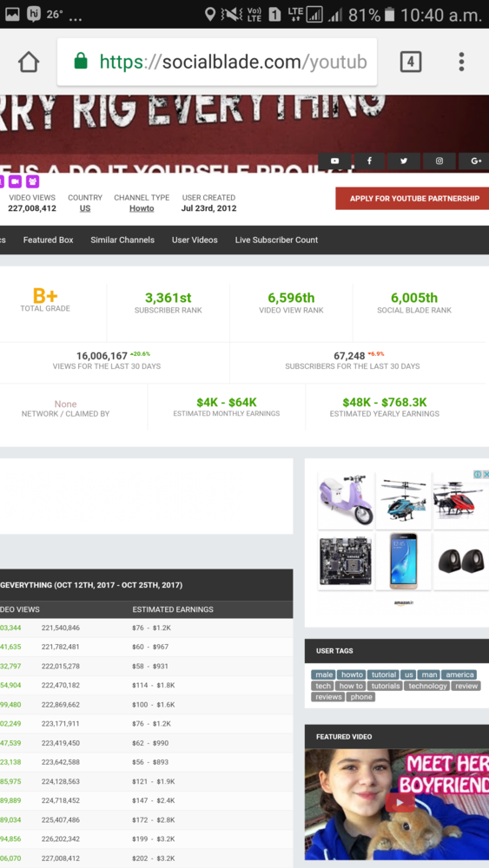
Task: Open the Live Subscriber Count tab
Action: [276, 240]
